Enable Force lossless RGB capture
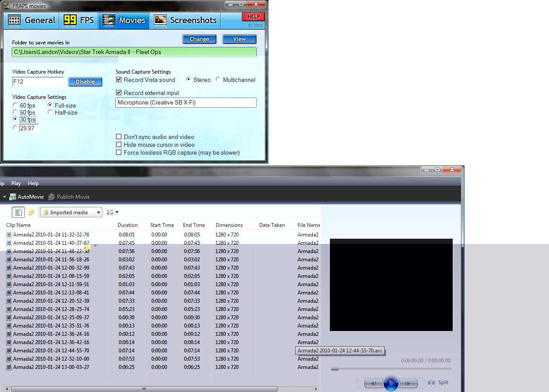This screenshot has width=549, height=392. click(x=119, y=152)
